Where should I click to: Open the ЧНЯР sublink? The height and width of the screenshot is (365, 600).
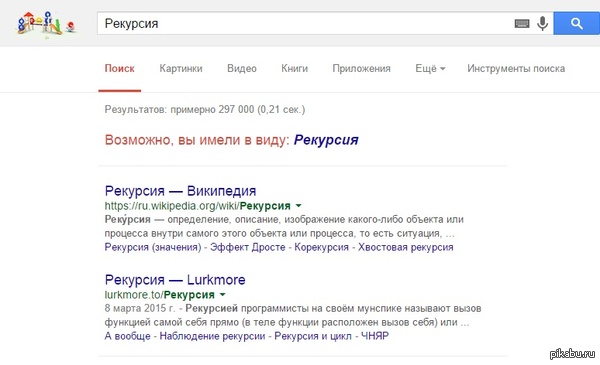375,336
